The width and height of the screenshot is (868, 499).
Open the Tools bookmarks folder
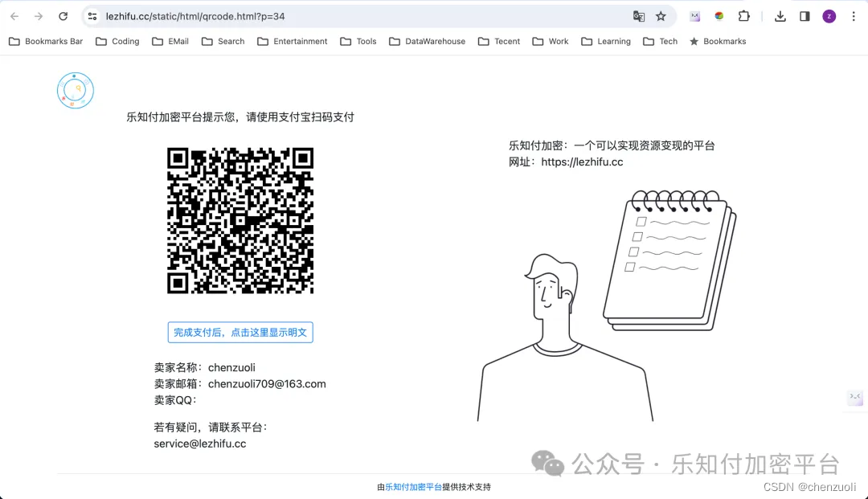click(358, 42)
